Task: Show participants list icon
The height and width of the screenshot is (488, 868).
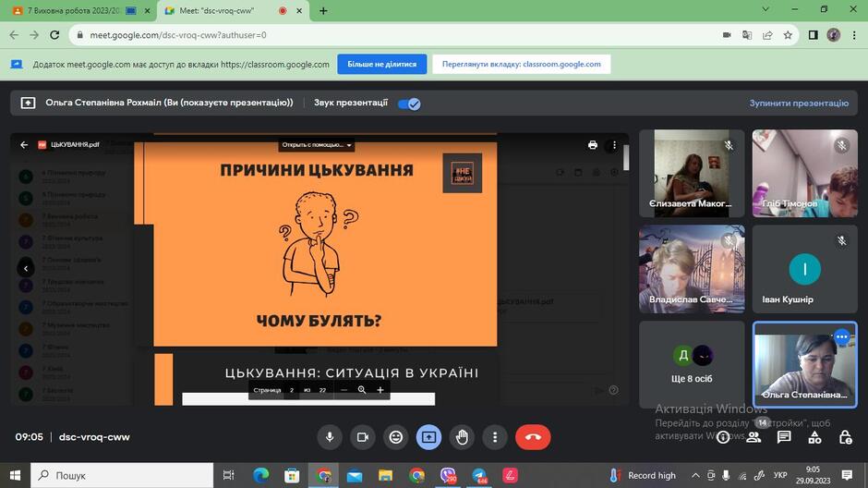Action: click(x=753, y=437)
